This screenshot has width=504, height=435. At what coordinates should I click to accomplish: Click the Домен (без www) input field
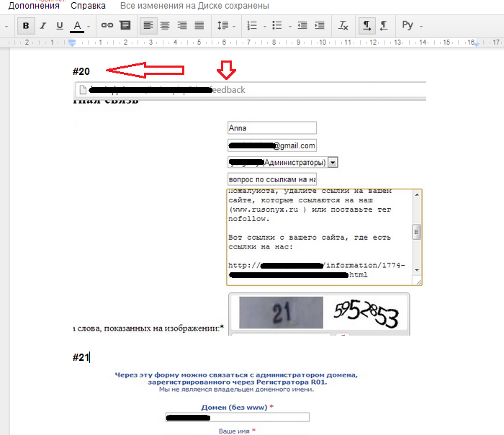pos(237,417)
